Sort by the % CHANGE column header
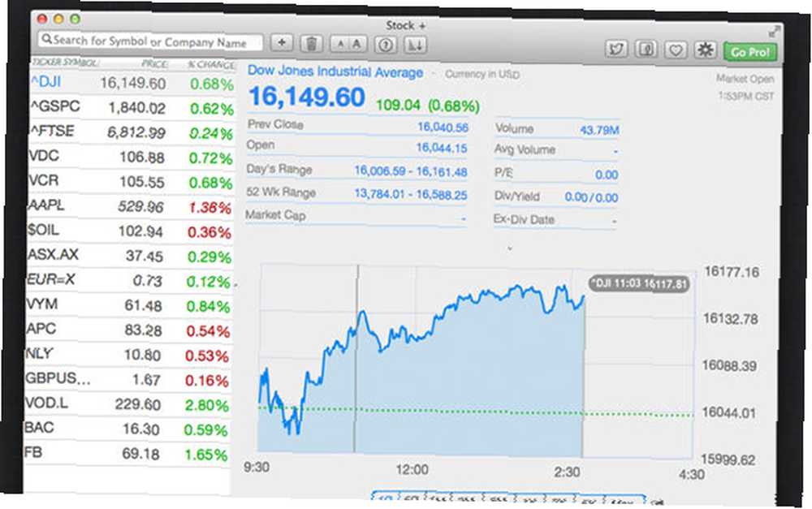 coord(211,65)
